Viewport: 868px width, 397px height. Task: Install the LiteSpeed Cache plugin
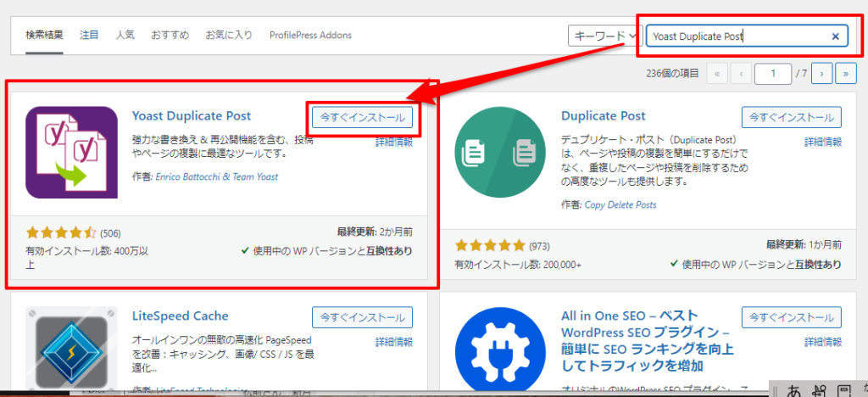(x=362, y=318)
